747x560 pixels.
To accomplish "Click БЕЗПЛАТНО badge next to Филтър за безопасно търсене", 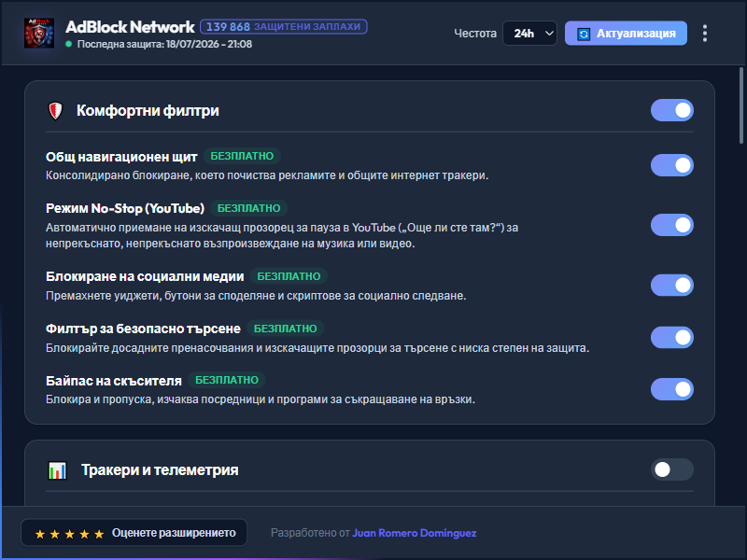I will pos(286,329).
